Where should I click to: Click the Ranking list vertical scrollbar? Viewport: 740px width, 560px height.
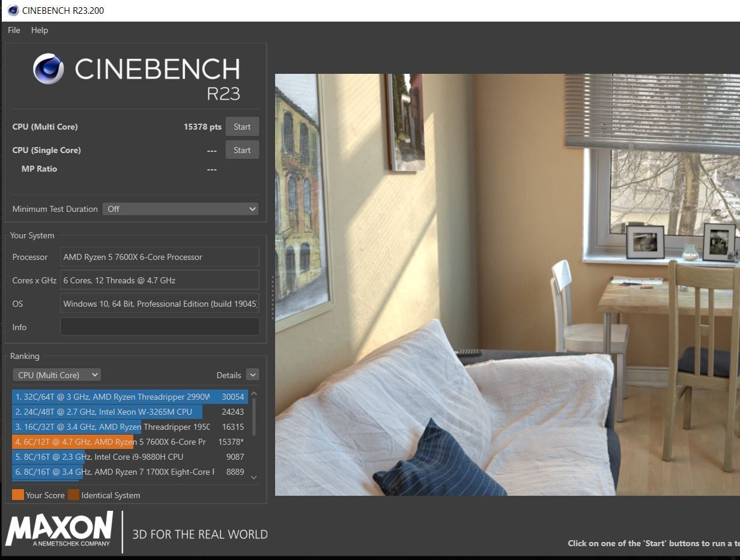click(x=253, y=435)
